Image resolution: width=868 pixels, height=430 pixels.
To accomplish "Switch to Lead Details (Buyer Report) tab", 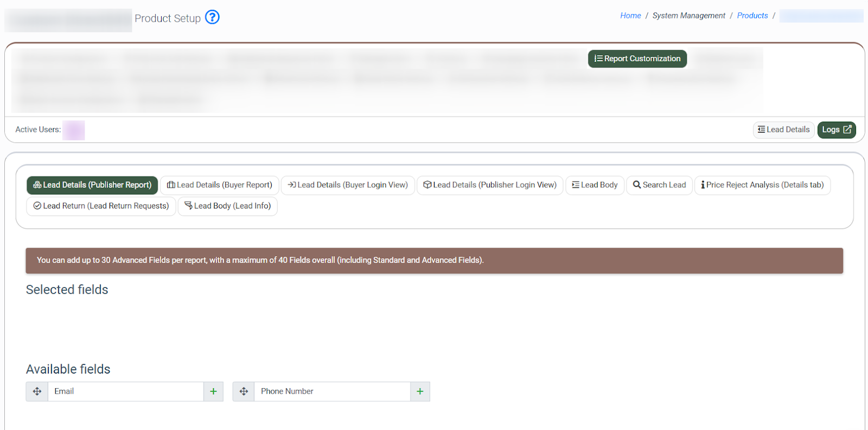I will click(220, 185).
